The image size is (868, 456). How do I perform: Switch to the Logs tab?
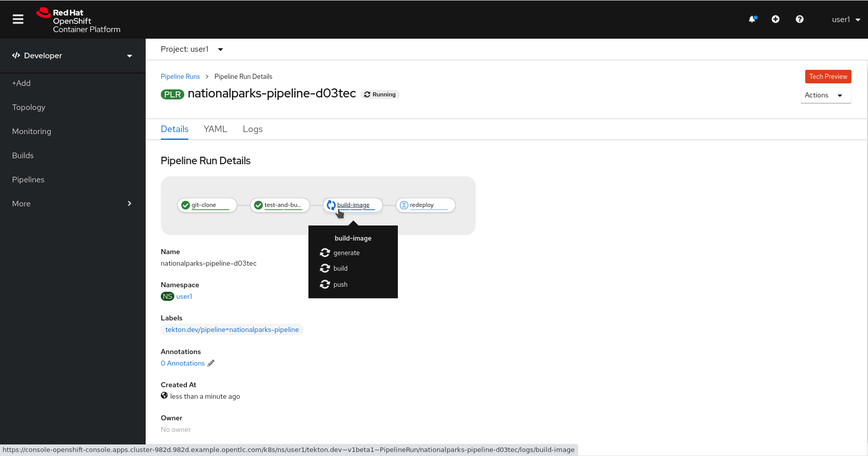coord(252,129)
